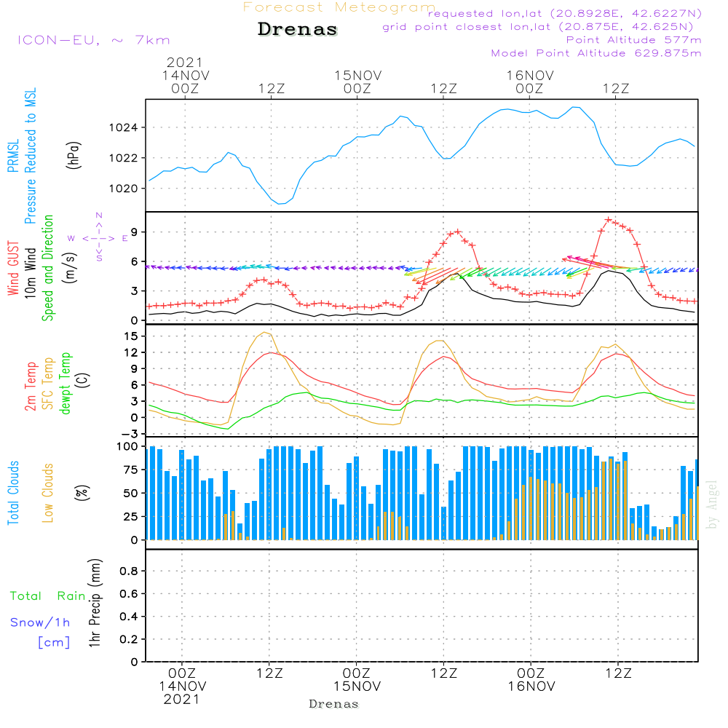This screenshot has width=728, height=728.
Task: Click the 0.6 tick on precipitation axis
Action: (129, 594)
